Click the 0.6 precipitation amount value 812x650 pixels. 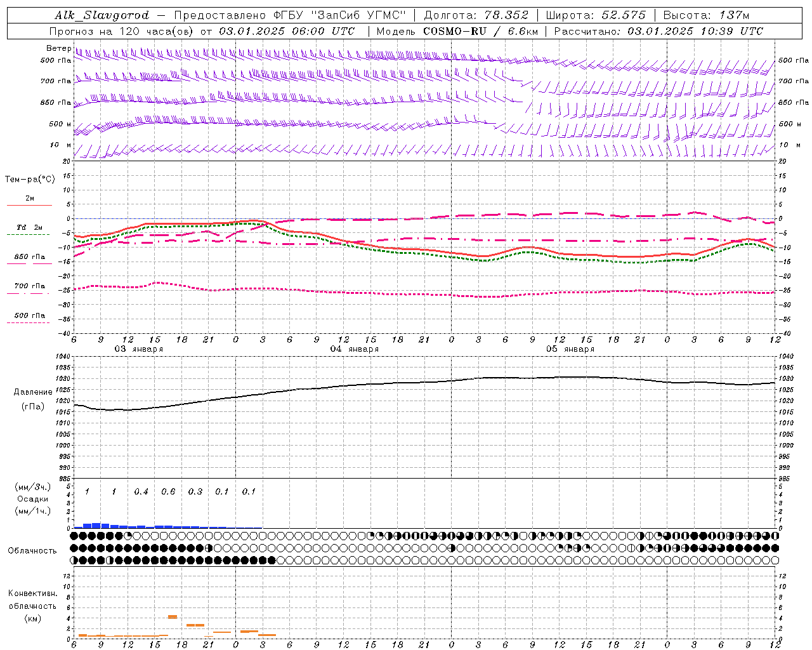[x=168, y=492]
